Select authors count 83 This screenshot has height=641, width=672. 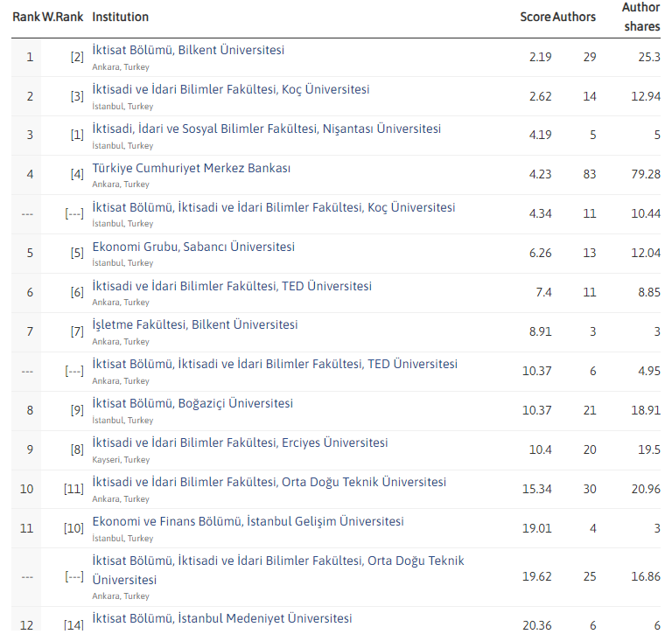tap(590, 175)
